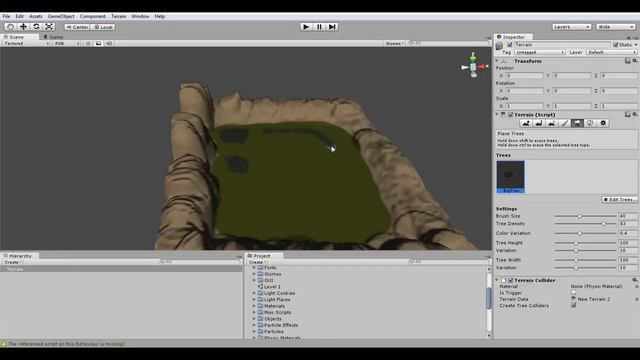This screenshot has width=640, height=360.
Task: Open the Tag dropdown
Action: (539, 52)
